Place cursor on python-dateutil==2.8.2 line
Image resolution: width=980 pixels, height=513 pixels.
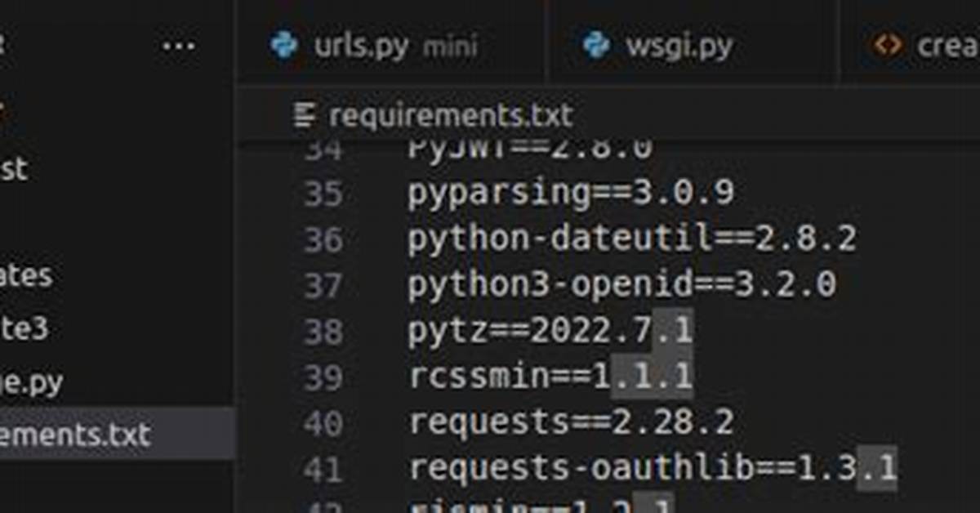point(632,239)
